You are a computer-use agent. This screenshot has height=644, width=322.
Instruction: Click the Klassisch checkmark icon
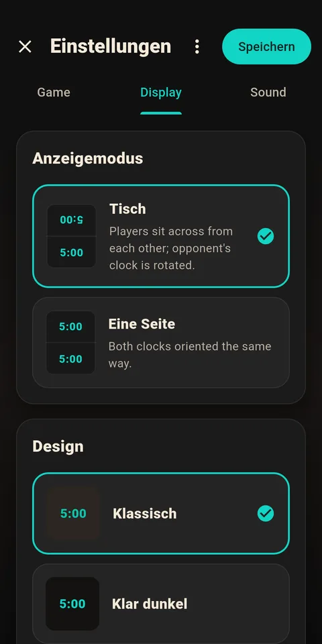coord(266,513)
